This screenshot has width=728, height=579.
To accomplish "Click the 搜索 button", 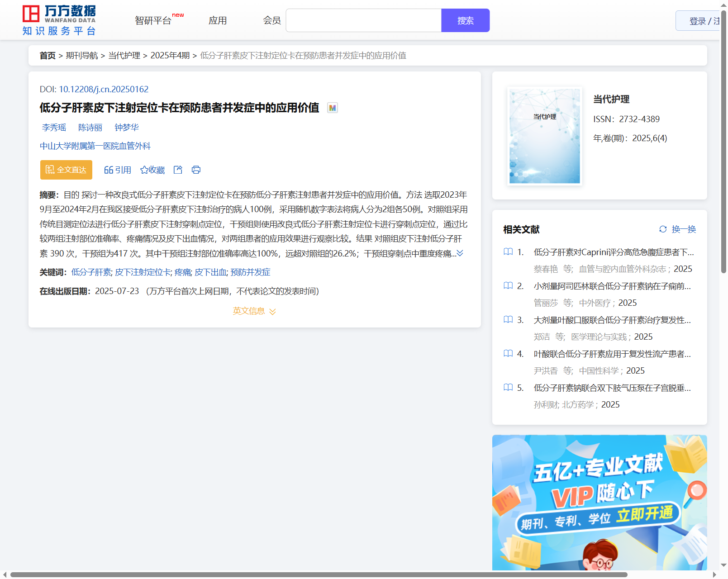I will tap(465, 21).
